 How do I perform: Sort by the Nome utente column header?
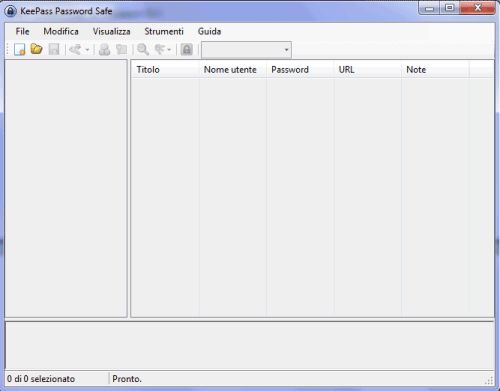(233, 70)
